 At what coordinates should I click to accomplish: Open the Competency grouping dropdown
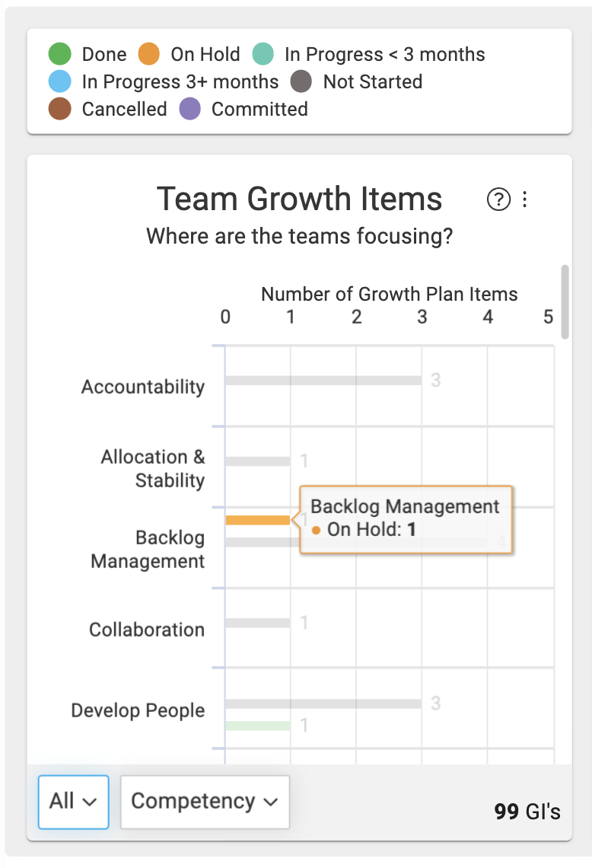click(x=205, y=802)
